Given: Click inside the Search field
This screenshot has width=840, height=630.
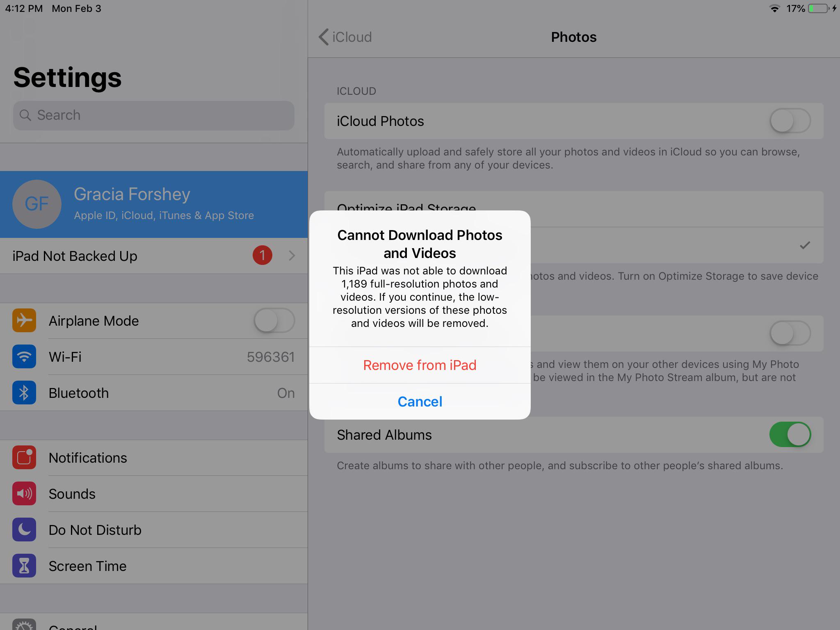Looking at the screenshot, I should point(153,115).
